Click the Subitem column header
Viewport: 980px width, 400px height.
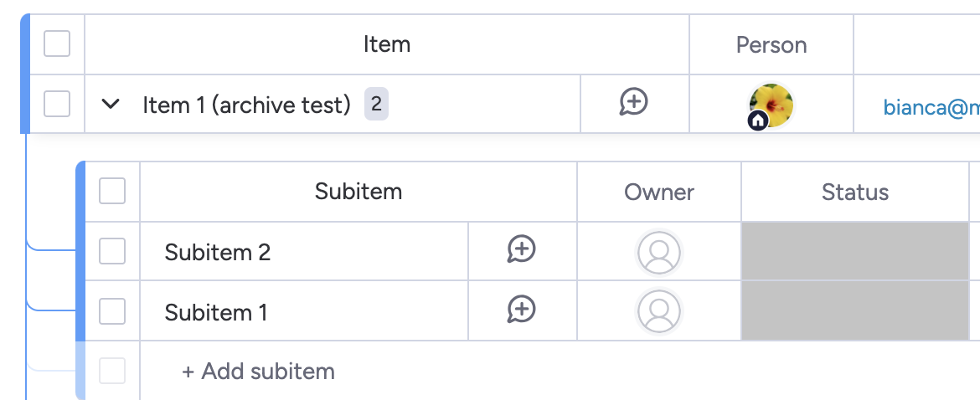click(358, 191)
